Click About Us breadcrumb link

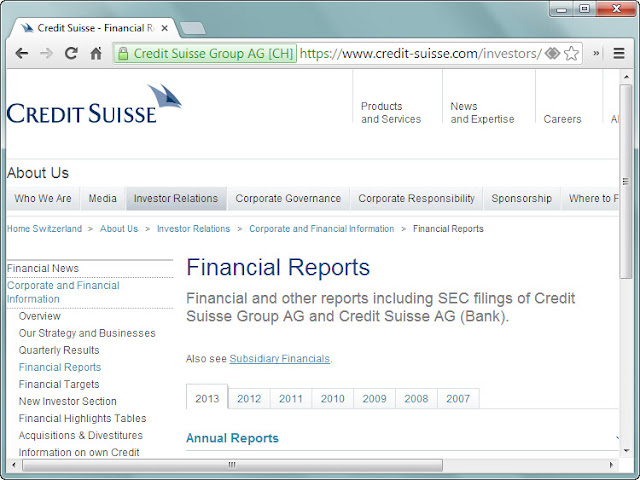(119, 229)
